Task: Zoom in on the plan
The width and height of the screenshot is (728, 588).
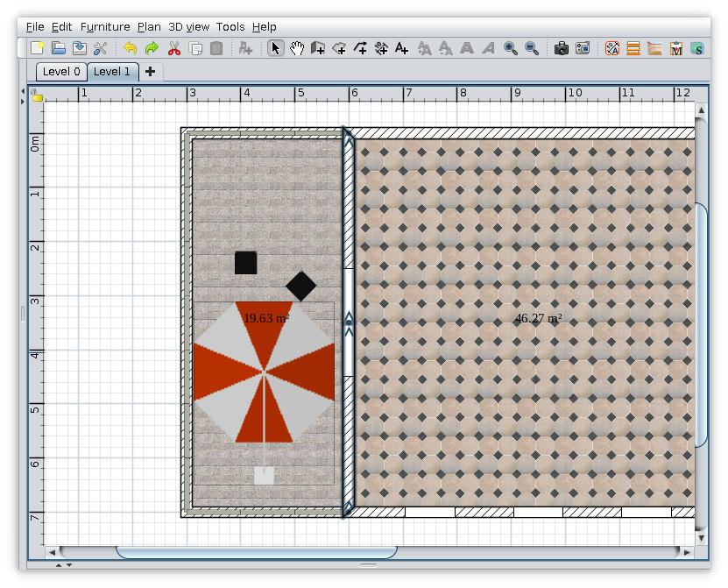Action: tap(510, 48)
